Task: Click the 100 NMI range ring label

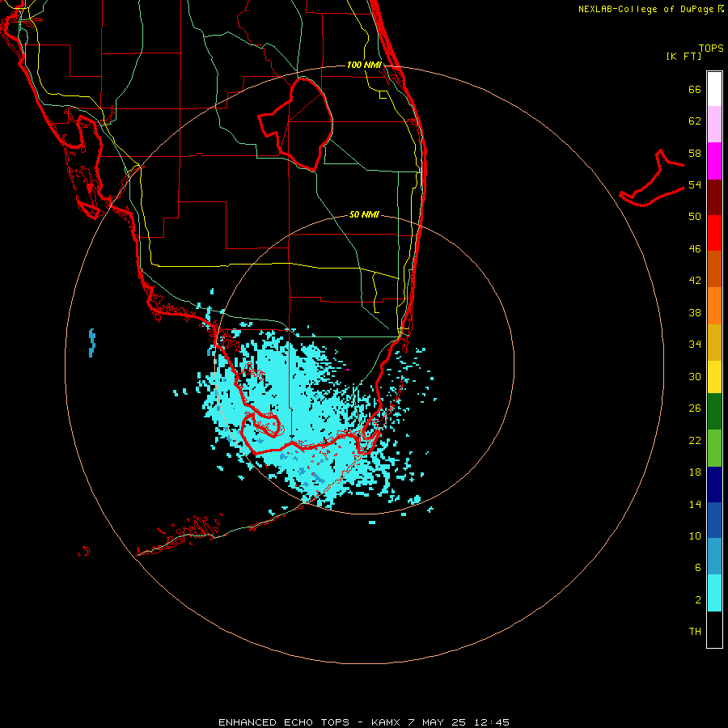Action: (x=364, y=65)
